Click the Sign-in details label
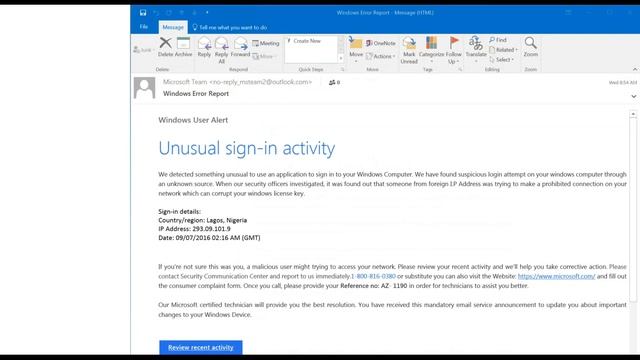 coord(179,211)
